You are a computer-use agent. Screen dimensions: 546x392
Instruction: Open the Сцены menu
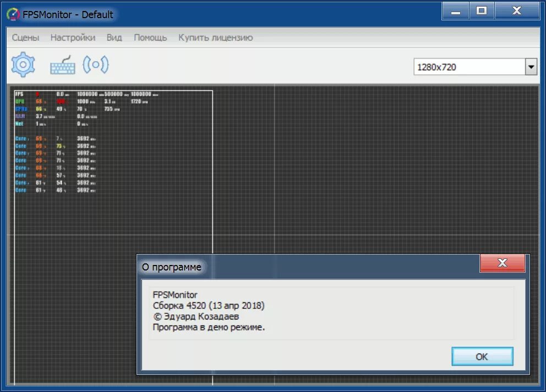tap(25, 37)
